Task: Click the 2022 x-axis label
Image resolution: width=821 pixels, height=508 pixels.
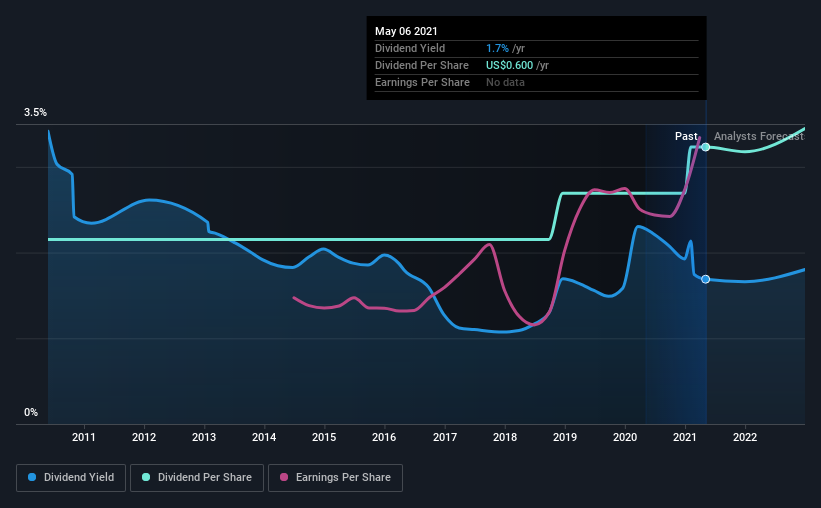Action: tap(745, 437)
